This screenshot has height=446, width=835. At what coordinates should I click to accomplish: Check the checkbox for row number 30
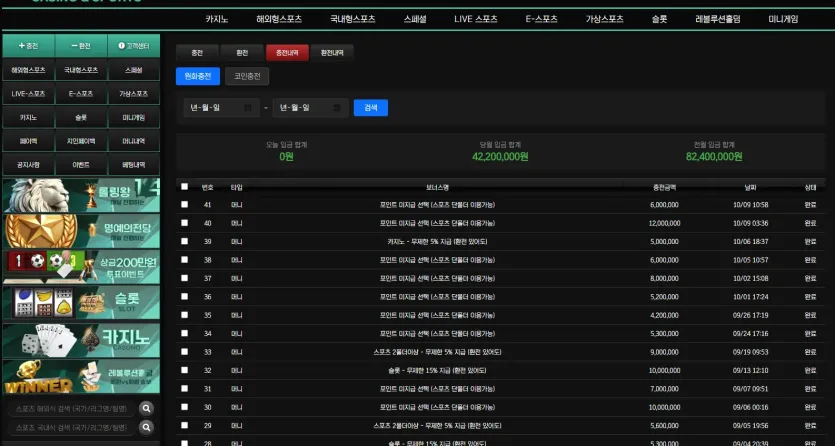184,407
